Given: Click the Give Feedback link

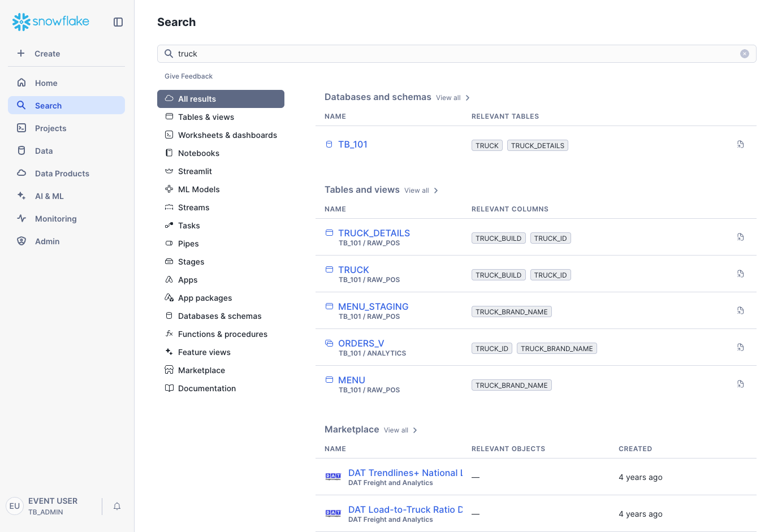Looking at the screenshot, I should click(x=188, y=76).
